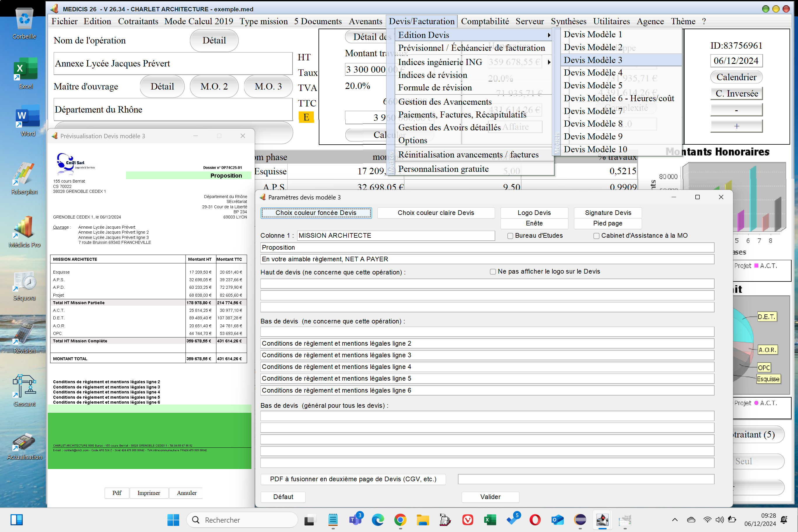Click the Windows Start button
This screenshot has width=798, height=532.
click(173, 520)
